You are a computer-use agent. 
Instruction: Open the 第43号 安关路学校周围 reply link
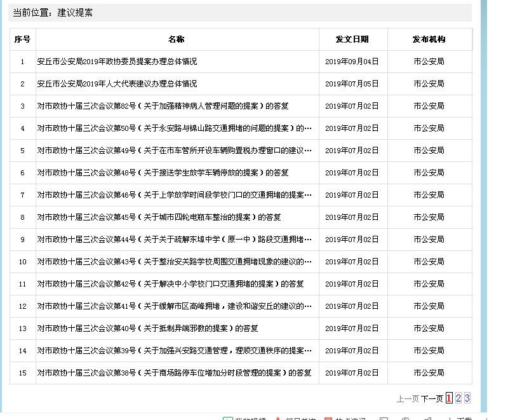(x=174, y=262)
